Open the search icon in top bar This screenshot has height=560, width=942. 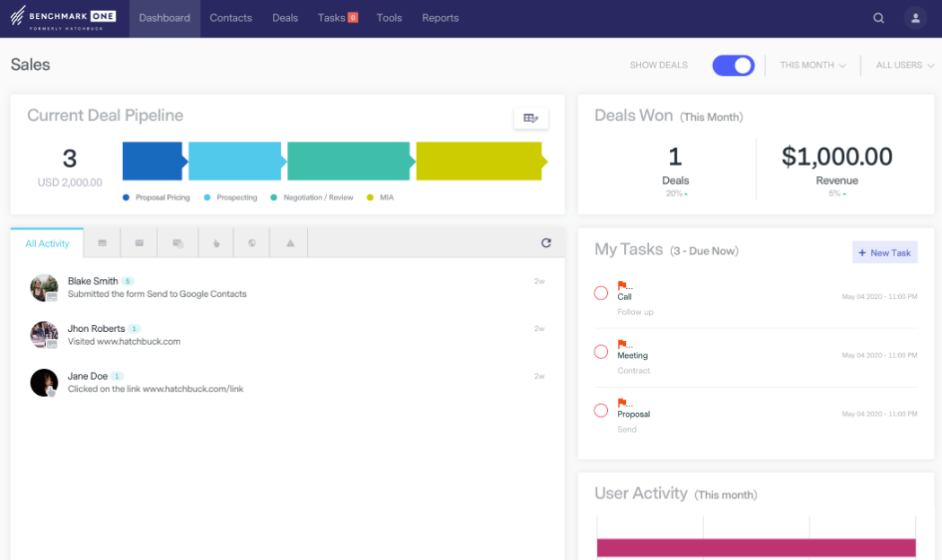click(x=878, y=18)
